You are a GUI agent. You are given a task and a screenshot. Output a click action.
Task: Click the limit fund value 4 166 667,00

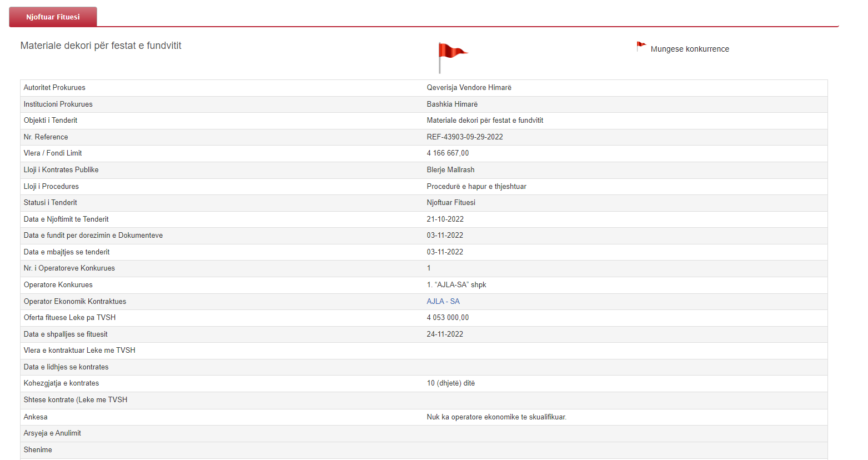click(447, 153)
